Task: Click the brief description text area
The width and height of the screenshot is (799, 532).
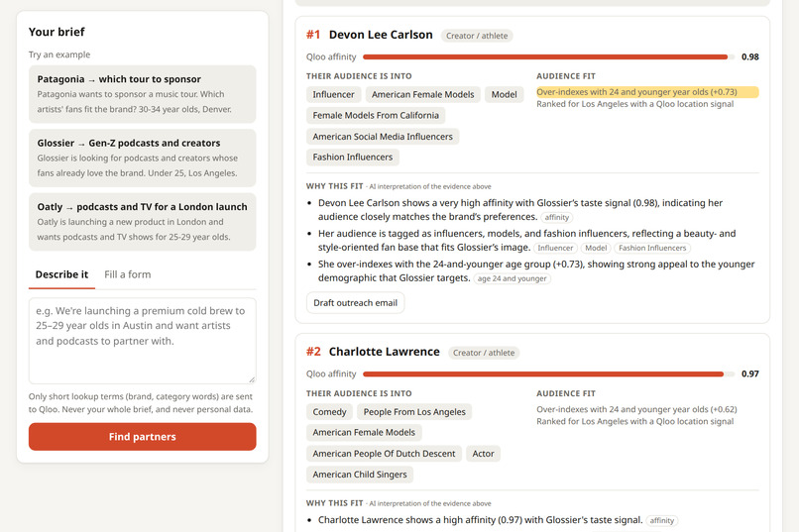Action: coord(142,341)
